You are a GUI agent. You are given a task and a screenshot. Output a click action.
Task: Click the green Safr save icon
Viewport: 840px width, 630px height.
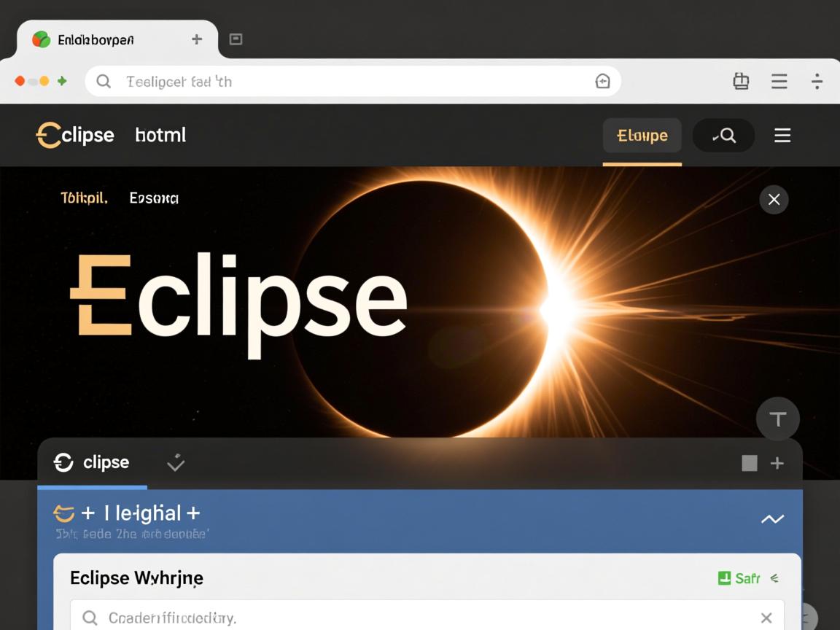[724, 577]
